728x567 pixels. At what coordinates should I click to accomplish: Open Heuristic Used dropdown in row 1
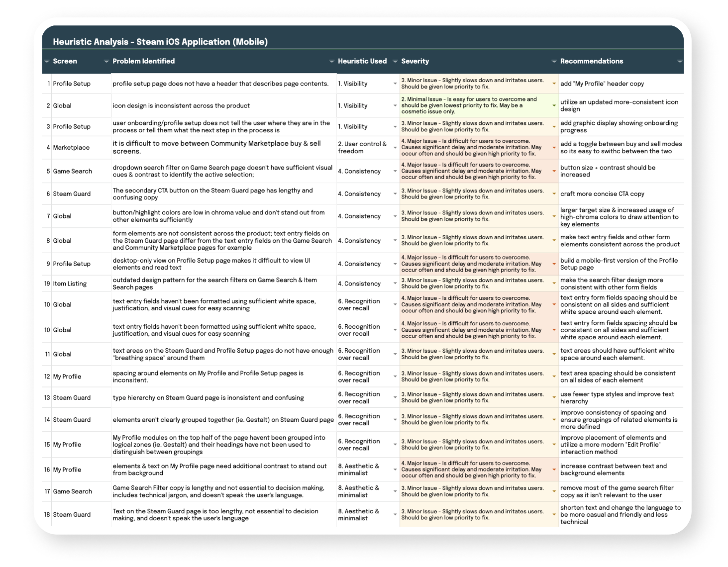pos(395,84)
